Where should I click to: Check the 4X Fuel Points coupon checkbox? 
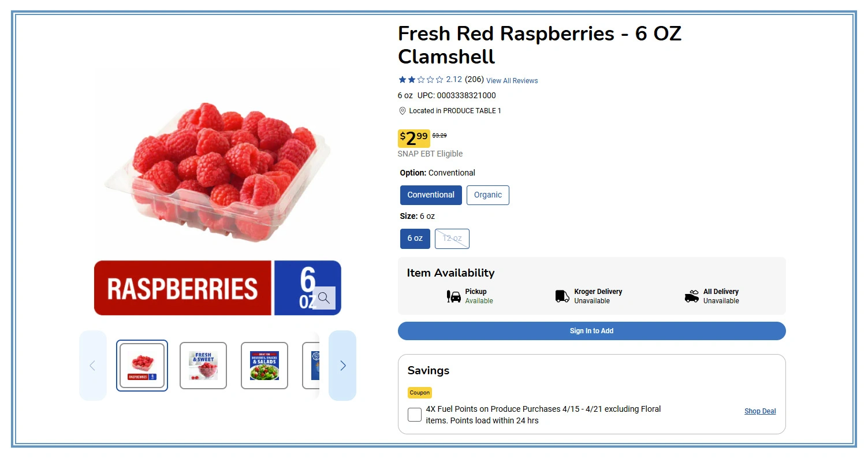point(414,414)
